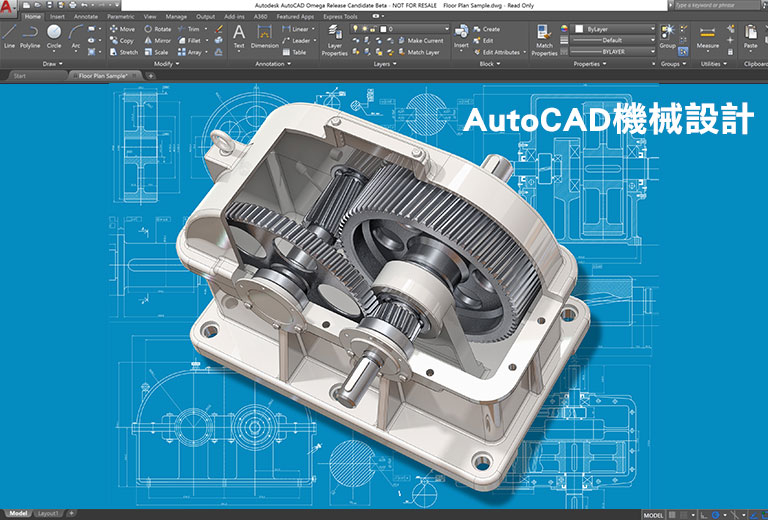
Task: Expand the Modify panel
Action: (x=167, y=64)
